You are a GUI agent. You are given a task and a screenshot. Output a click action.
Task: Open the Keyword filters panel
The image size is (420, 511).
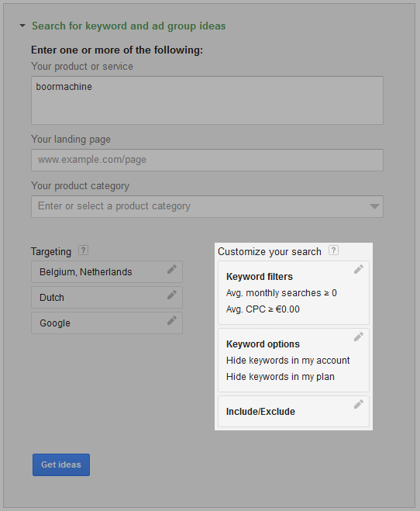tap(294, 292)
